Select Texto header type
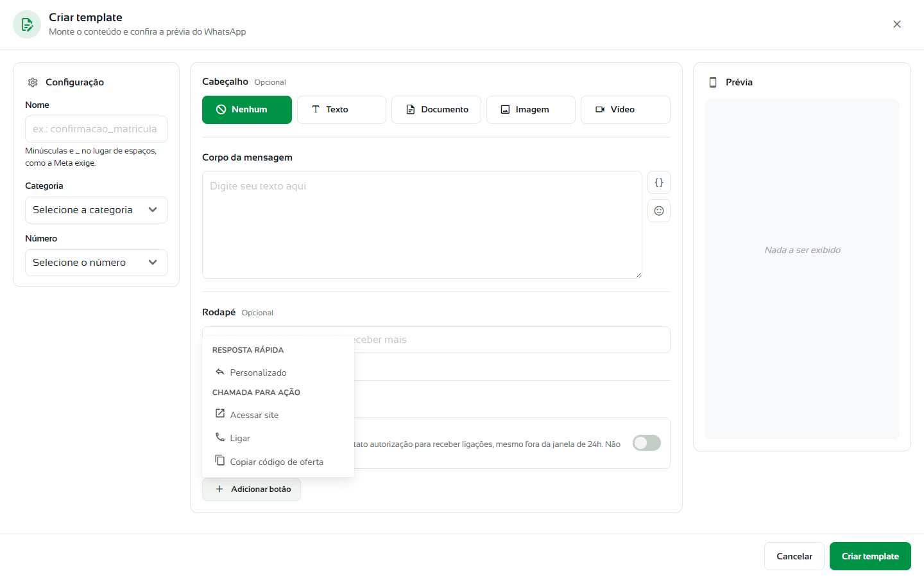The height and width of the screenshot is (578, 924). click(341, 110)
